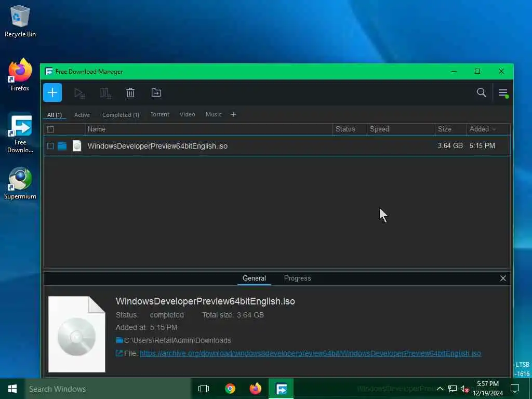This screenshot has height=399, width=532.
Task: Click the large disc image thumbnail
Action: [x=77, y=334]
